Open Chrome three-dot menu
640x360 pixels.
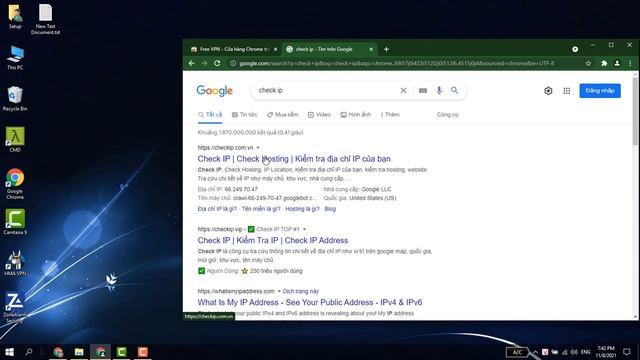[630, 63]
